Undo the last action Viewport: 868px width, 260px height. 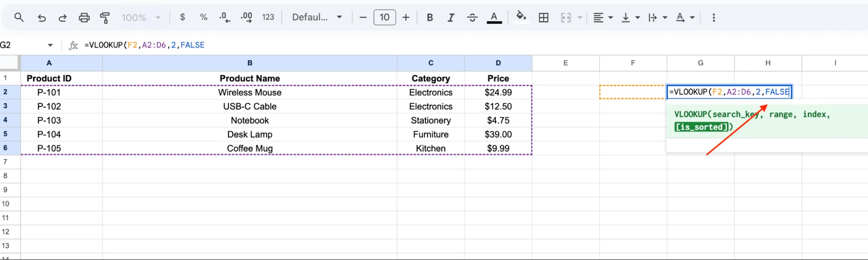pos(42,18)
